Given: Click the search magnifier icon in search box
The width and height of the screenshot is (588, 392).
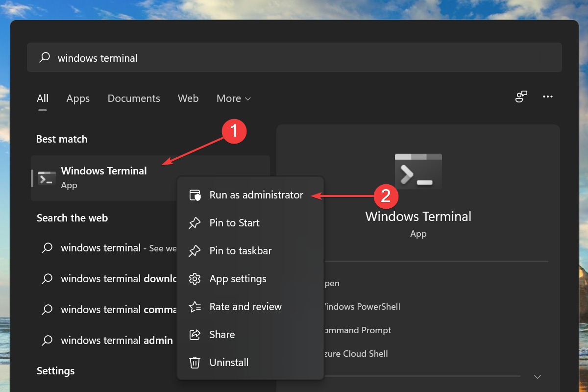Looking at the screenshot, I should [45, 58].
